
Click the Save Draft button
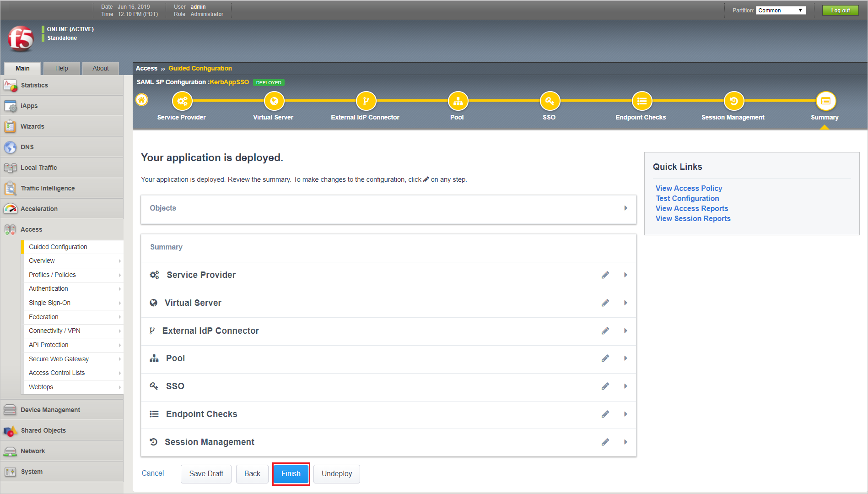point(206,474)
